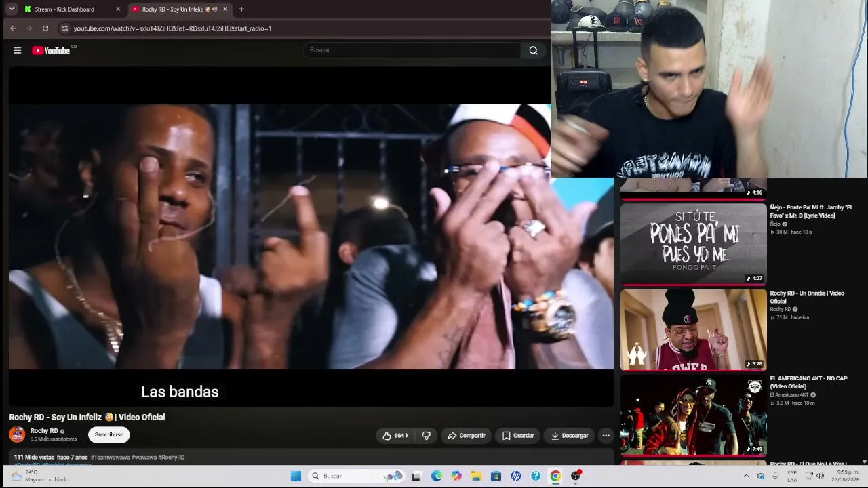Expand the browser tab search dropdown
Screen dimensions: 868x488
[x=12, y=9]
